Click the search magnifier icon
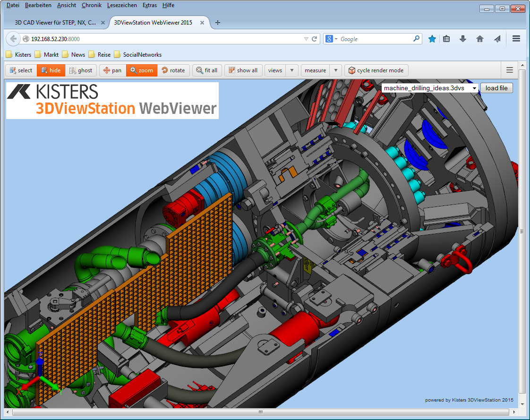The image size is (530, 420). coord(417,39)
